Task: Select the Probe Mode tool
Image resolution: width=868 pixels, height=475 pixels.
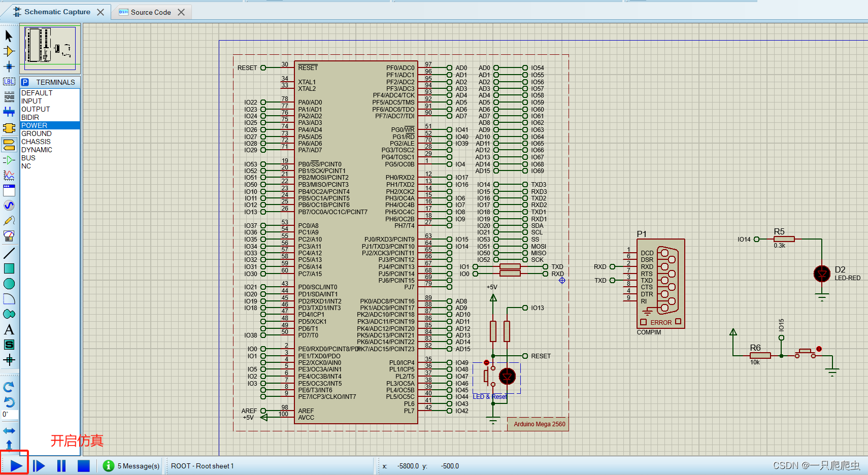Action: coord(9,221)
